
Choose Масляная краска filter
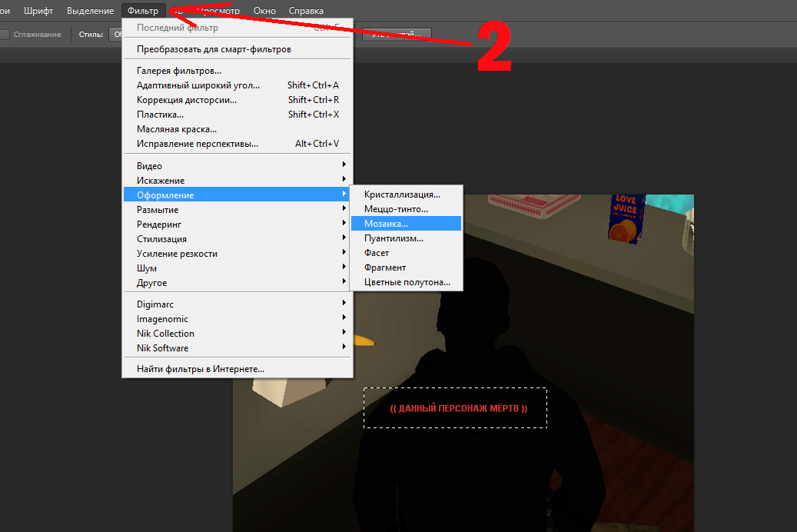pos(237,129)
